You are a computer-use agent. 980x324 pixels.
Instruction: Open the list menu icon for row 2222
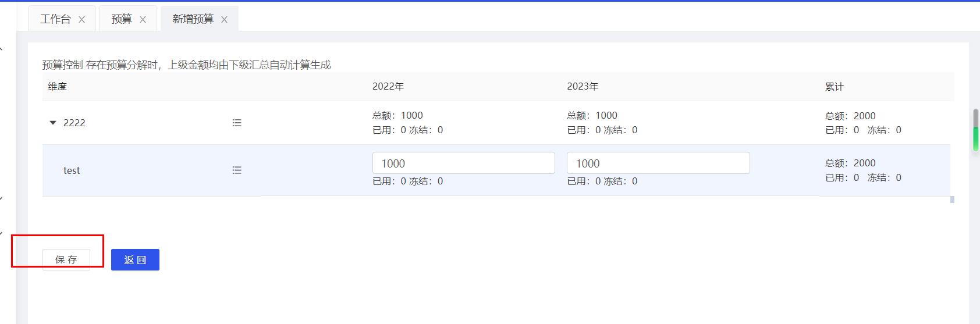(x=237, y=123)
